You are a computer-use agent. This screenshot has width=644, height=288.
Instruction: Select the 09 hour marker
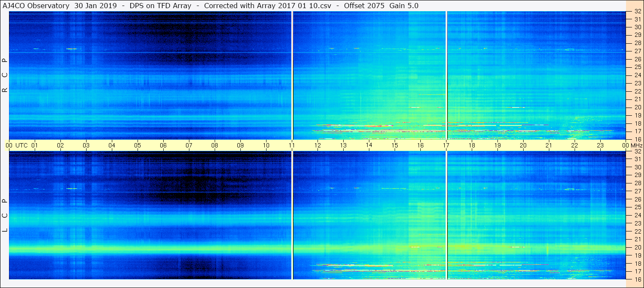coord(240,145)
